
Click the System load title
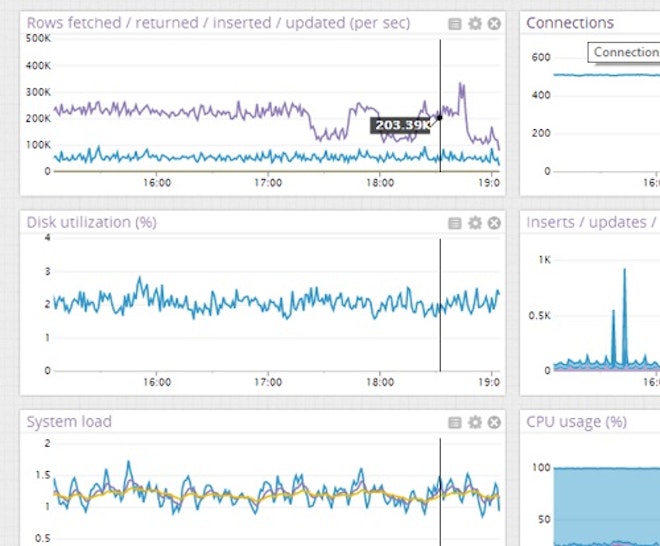(x=69, y=422)
